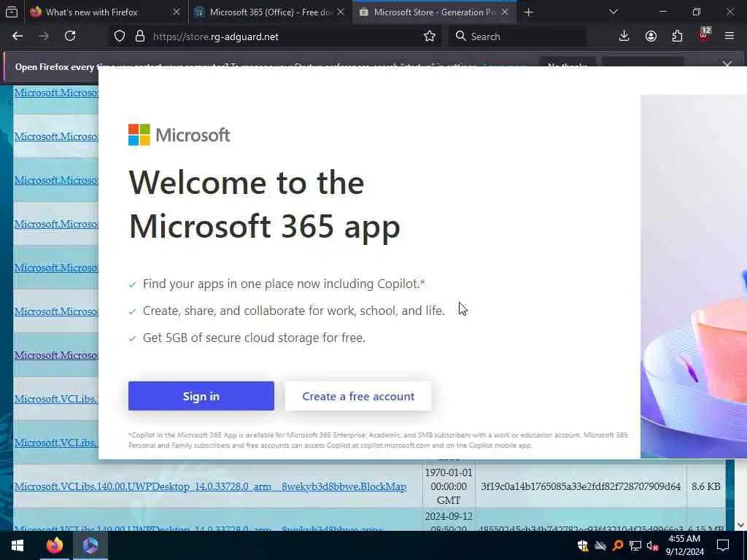Image resolution: width=747 pixels, height=560 pixels.
Task: Open the Windows notification center
Action: [723, 545]
